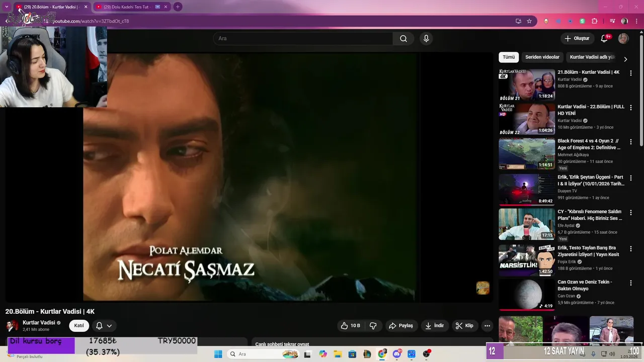Open Discord from the taskbar
Image resolution: width=644 pixels, height=362 pixels.
(x=396, y=354)
